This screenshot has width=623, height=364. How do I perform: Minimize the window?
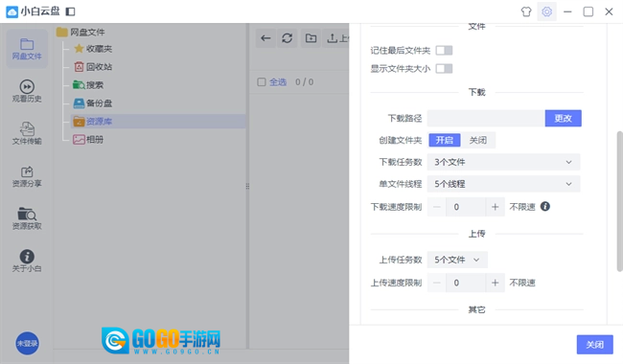567,11
